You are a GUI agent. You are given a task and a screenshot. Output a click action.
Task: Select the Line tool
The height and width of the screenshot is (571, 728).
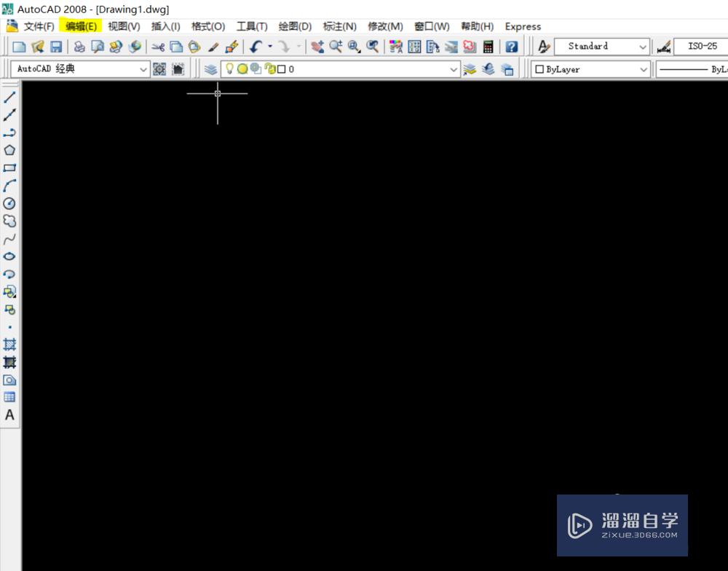tap(9, 97)
